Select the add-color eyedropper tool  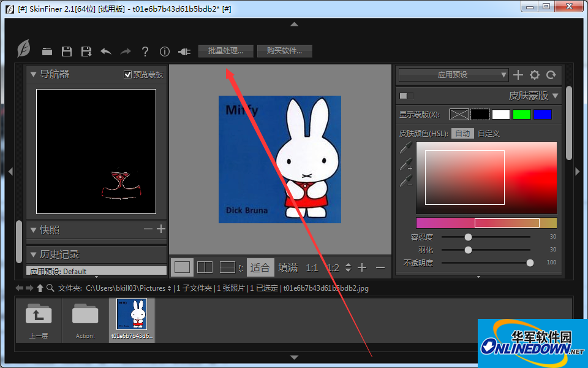pos(405,164)
